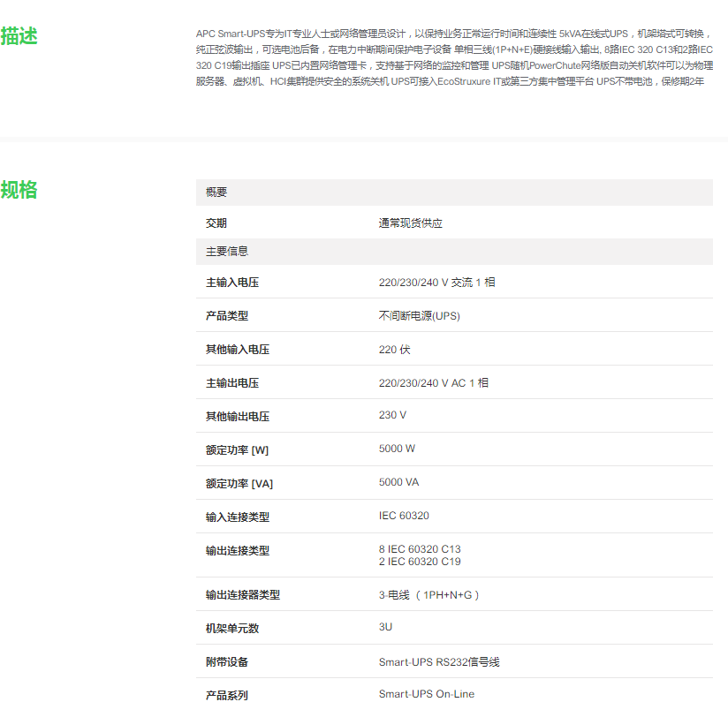Click the Smart-UPS RS232信号线 accessory value

click(439, 661)
